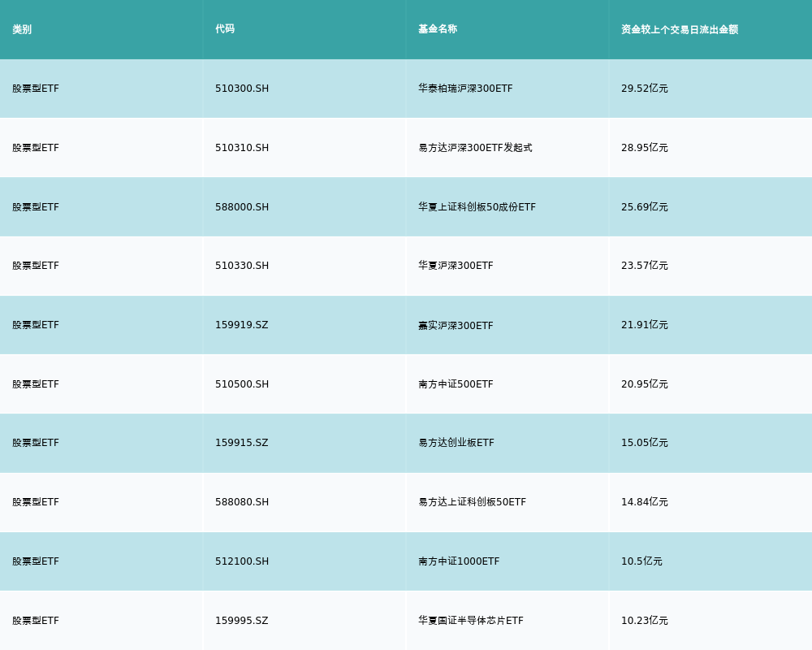
Task: Select the 南方中证500ETF fund name
Action: point(456,384)
